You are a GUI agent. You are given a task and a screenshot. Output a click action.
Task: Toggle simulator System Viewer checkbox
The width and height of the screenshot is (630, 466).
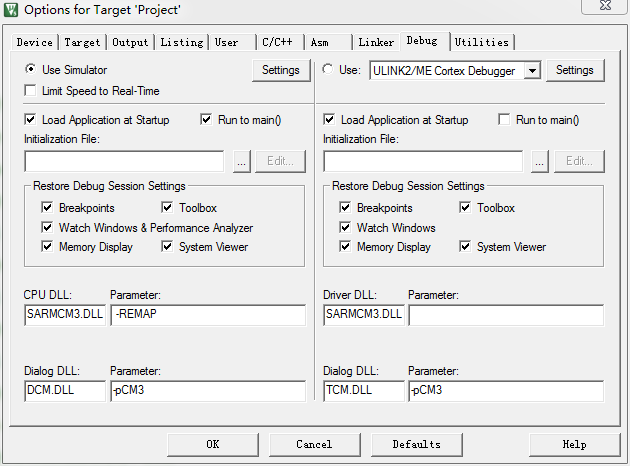(x=167, y=246)
